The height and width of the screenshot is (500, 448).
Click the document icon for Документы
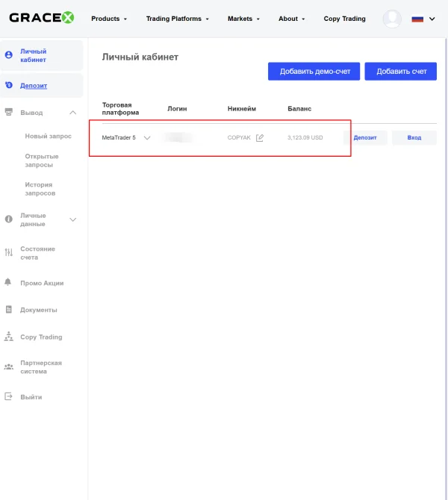click(9, 309)
